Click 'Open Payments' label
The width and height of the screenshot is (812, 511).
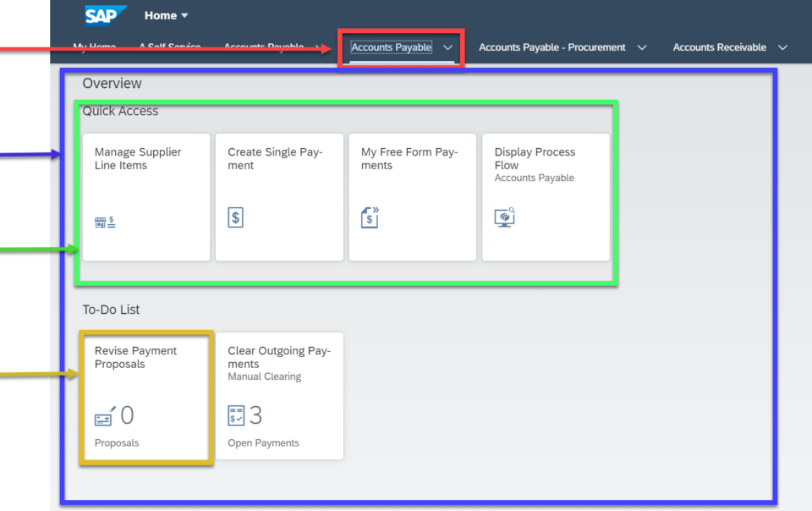tap(263, 443)
